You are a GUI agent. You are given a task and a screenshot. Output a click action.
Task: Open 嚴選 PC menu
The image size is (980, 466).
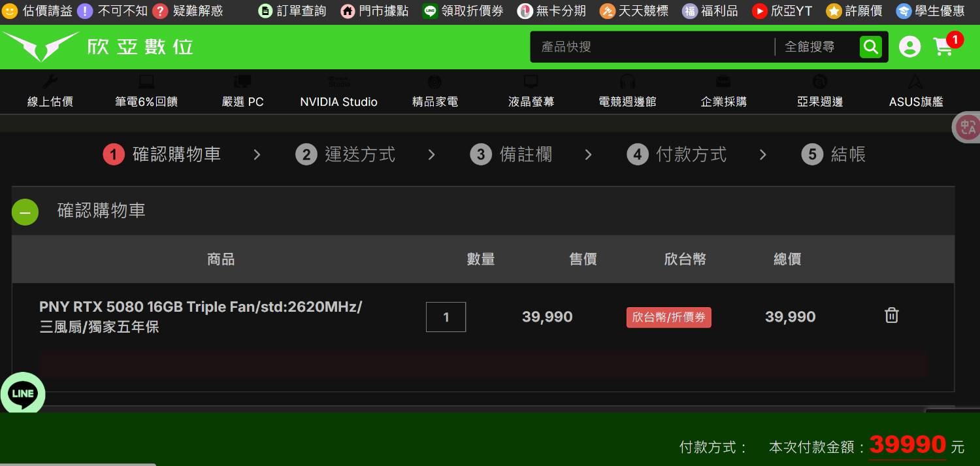tap(242, 92)
